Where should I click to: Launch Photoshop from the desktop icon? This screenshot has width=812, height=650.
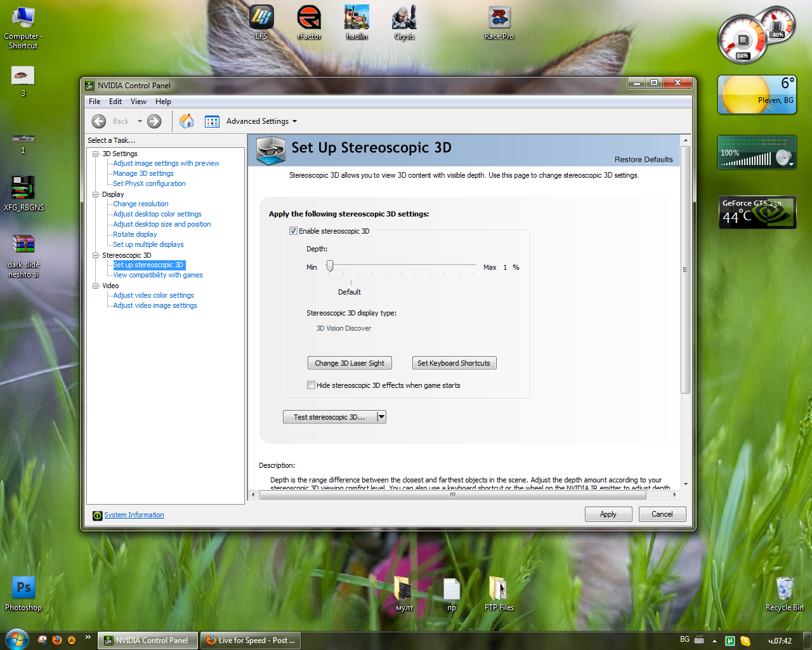click(23, 594)
